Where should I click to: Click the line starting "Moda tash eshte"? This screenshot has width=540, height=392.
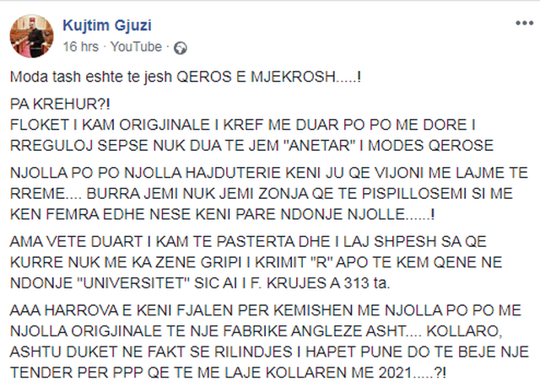[186, 77]
